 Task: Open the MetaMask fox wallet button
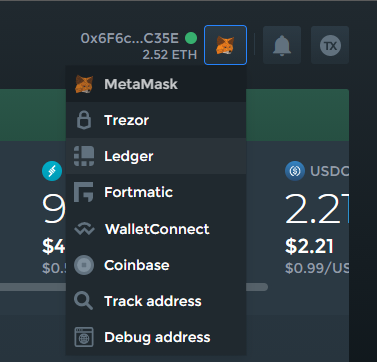(x=225, y=45)
